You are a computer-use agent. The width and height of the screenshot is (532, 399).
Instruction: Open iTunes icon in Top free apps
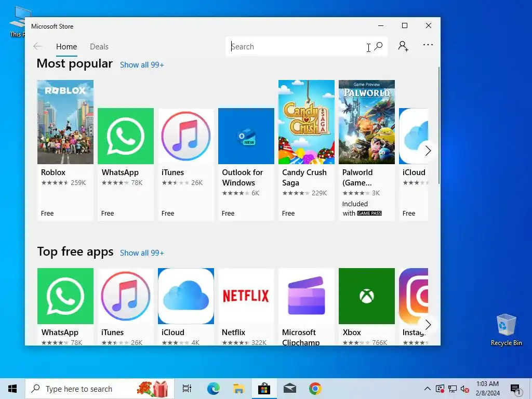[x=126, y=296]
